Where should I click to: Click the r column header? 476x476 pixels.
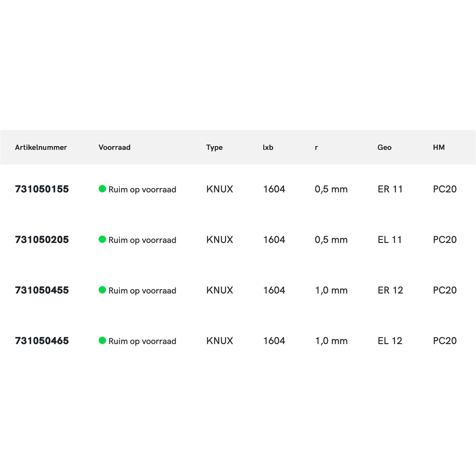(316, 148)
